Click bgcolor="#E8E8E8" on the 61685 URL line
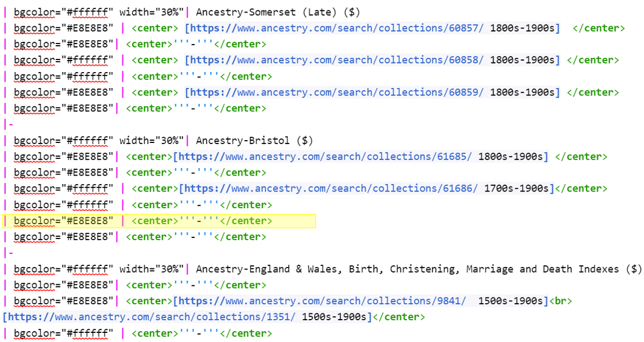This screenshot has height=342, width=644. click(64, 157)
